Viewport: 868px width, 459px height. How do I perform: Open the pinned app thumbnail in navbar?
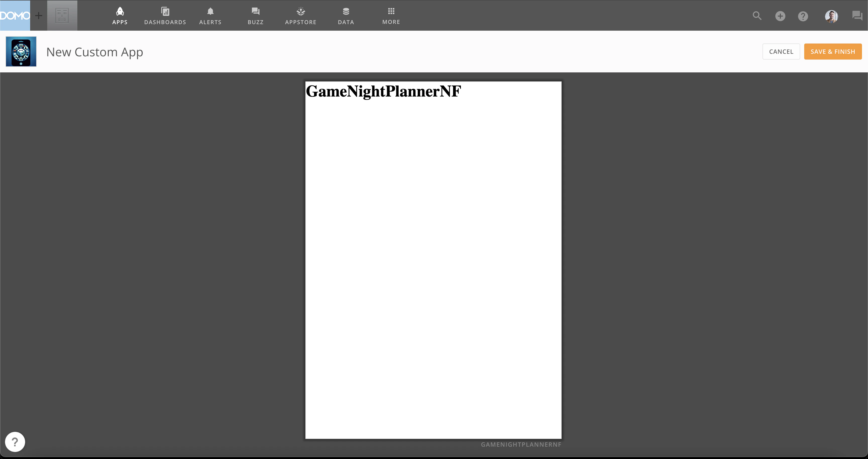(62, 16)
